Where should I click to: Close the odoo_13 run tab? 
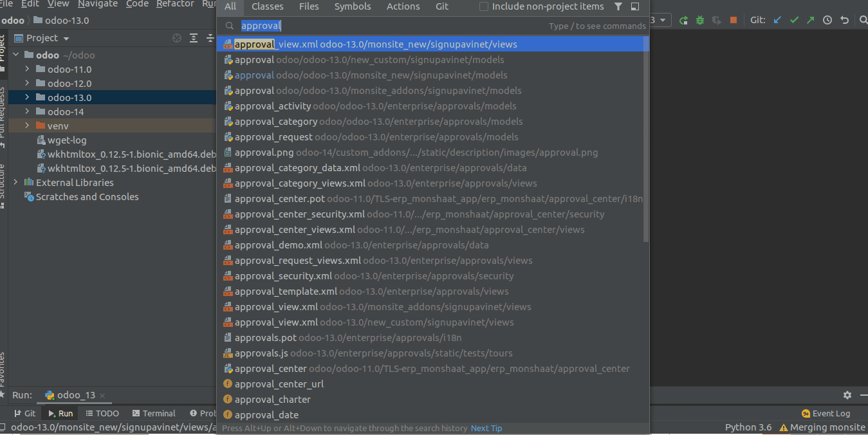pyautogui.click(x=102, y=396)
